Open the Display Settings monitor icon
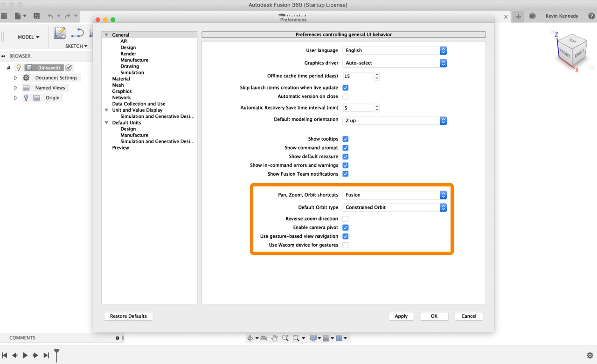Screen dimensions: 597x364 tap(313, 338)
